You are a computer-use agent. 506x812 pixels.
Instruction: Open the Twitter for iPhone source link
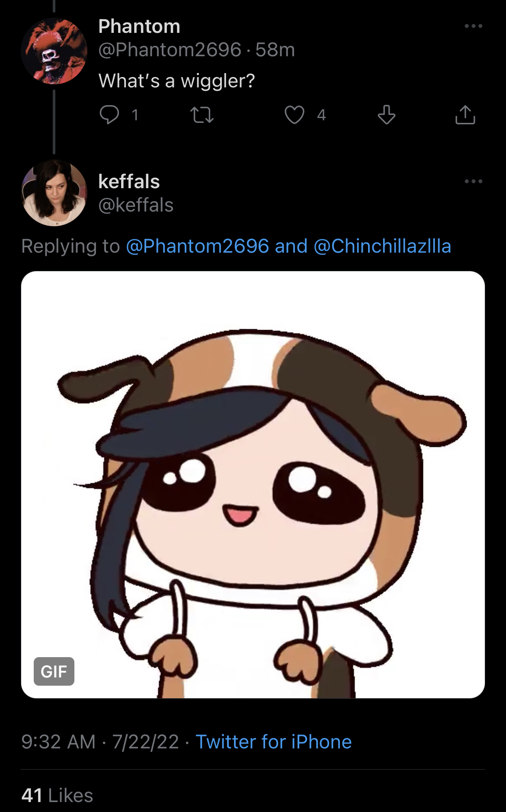(274, 742)
